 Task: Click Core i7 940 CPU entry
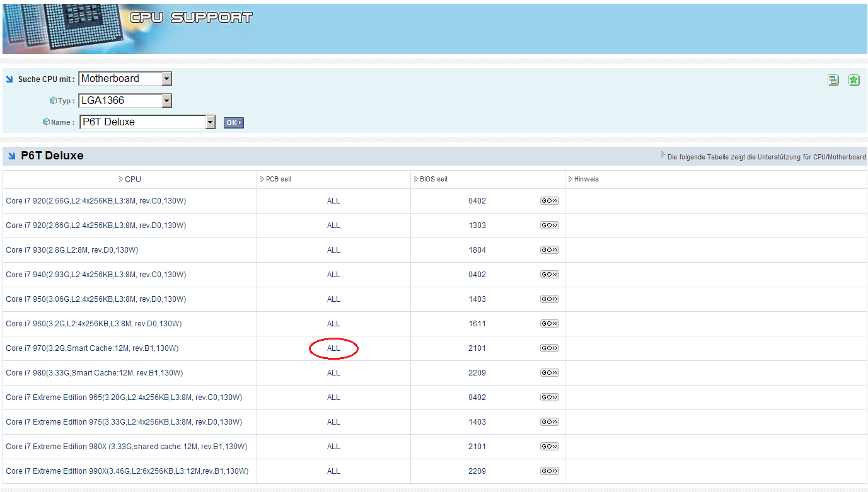pyautogui.click(x=96, y=275)
